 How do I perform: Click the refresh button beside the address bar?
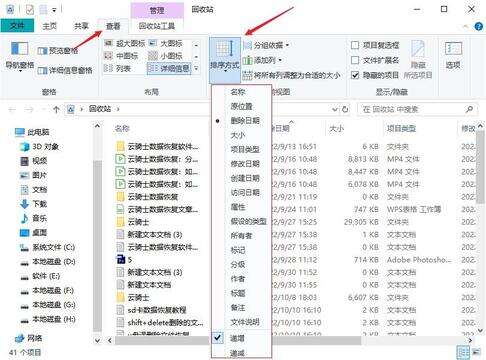(345, 109)
